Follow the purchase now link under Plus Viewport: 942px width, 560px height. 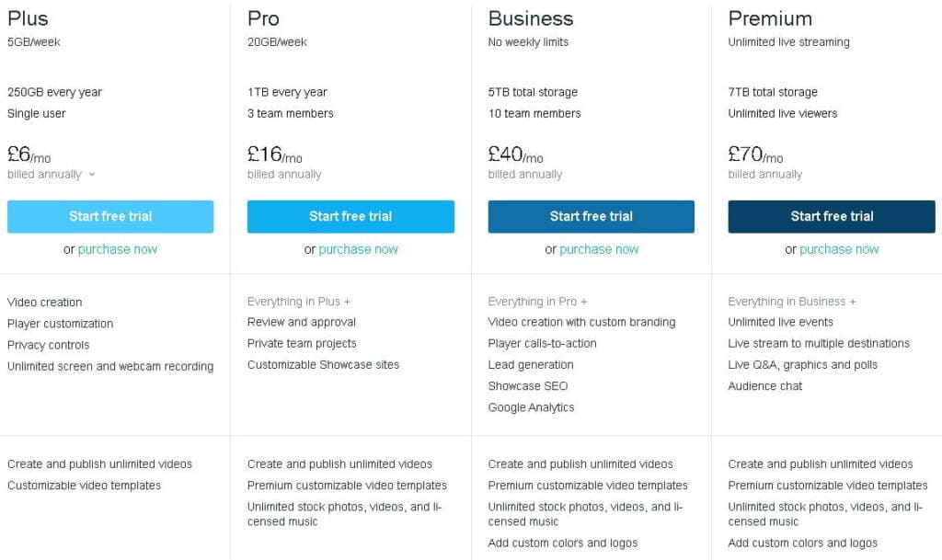(118, 249)
